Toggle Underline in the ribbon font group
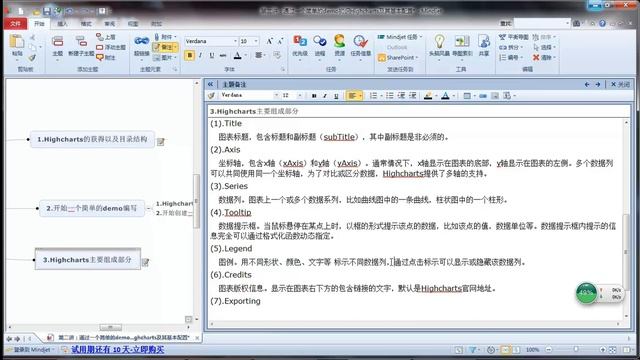Viewport: 640px width, 360px height. tap(211, 56)
